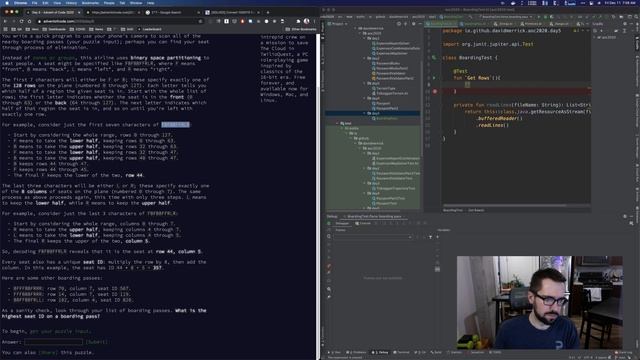
Task: Open the Other Bookmarks folder
Action: click(x=301, y=29)
